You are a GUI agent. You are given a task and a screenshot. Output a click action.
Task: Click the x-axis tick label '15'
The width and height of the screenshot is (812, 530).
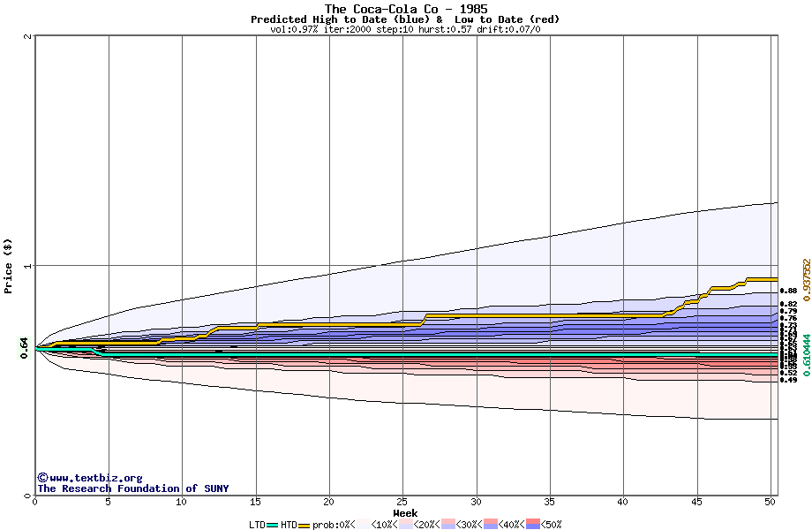pos(255,502)
